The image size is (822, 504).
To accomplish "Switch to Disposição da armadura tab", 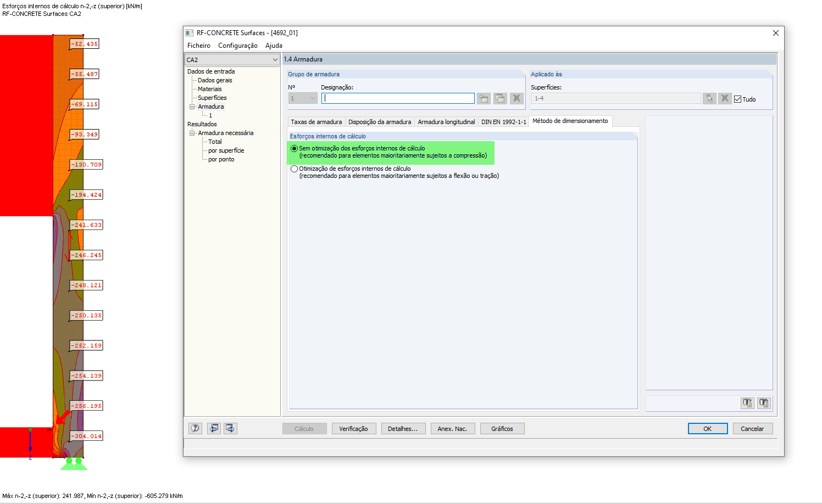I will coord(380,122).
